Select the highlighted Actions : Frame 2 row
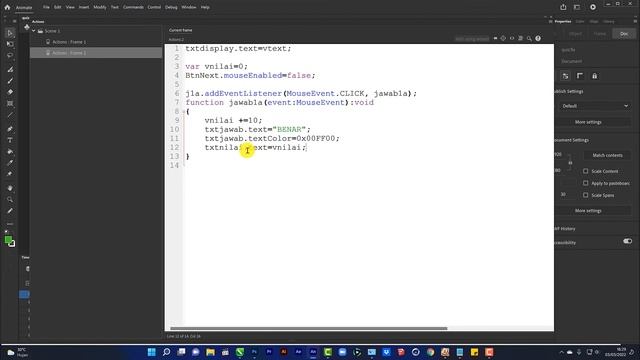The height and width of the screenshot is (360, 640). pos(96,53)
